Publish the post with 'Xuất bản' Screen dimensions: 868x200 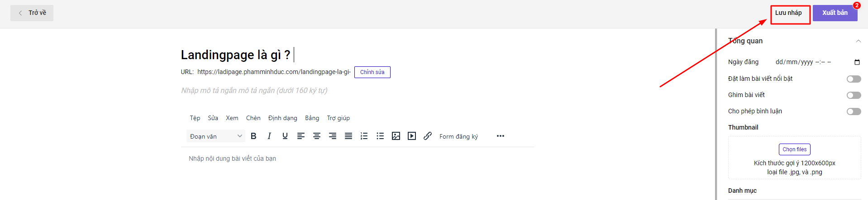(835, 13)
